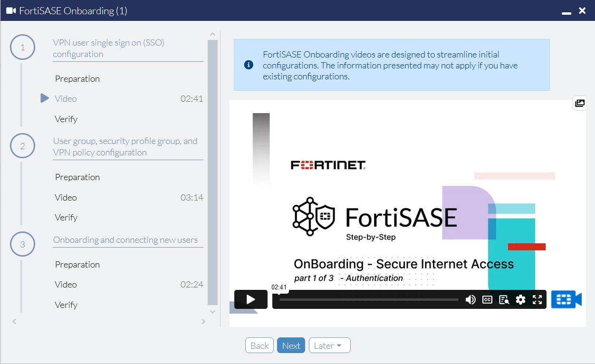
Task: Click the Next button
Action: 291,345
